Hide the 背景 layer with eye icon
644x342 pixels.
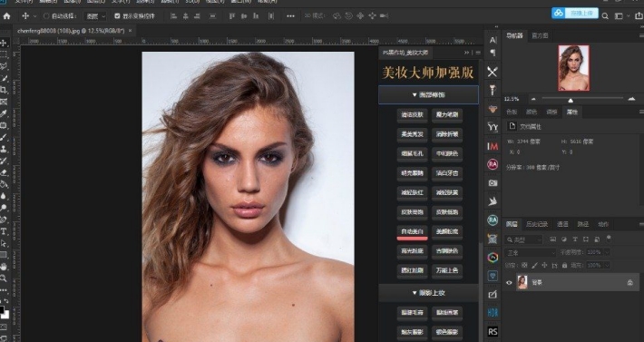pyautogui.click(x=509, y=282)
